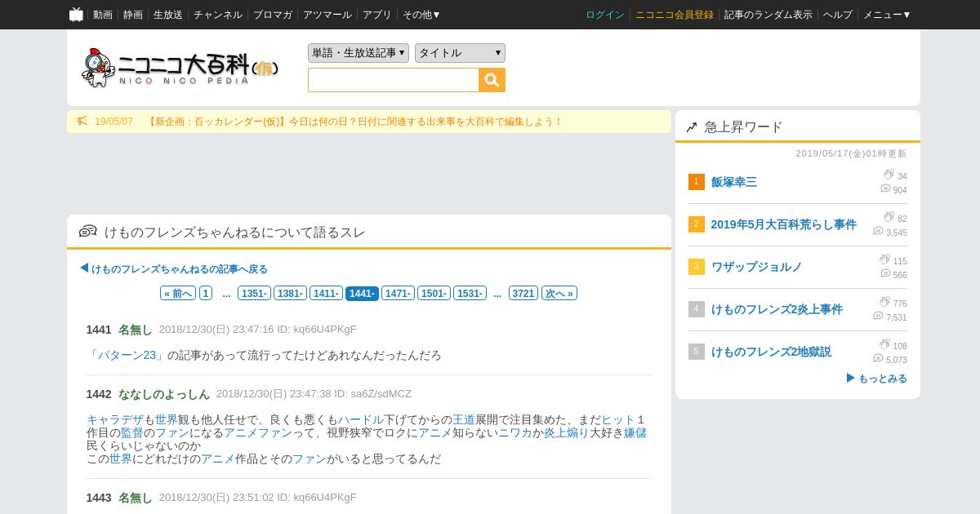Open けものフレンズ2炎上事件 article

tap(777, 309)
